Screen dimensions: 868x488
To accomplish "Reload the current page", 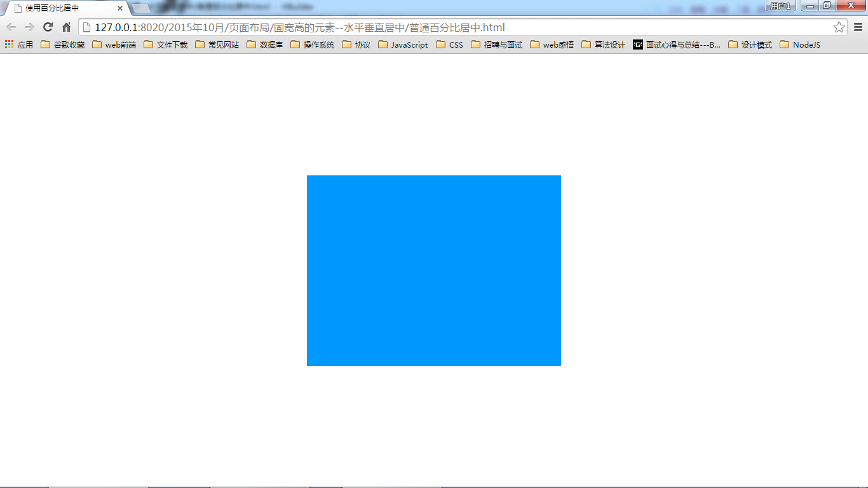I will tap(48, 27).
